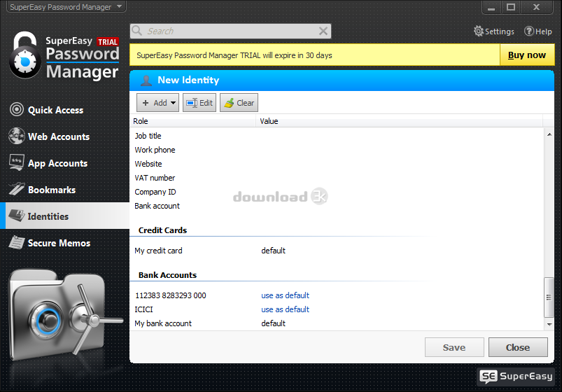Click the Add plus icon

pyautogui.click(x=146, y=103)
